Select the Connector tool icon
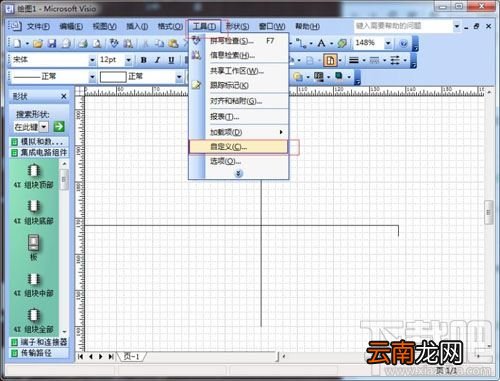The height and width of the screenshot is (381, 500). 301,43
